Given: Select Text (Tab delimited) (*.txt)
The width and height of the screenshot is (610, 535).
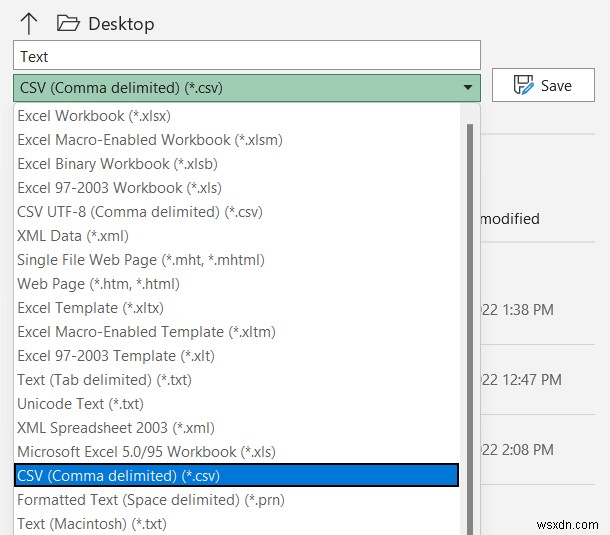Looking at the screenshot, I should (237, 380).
